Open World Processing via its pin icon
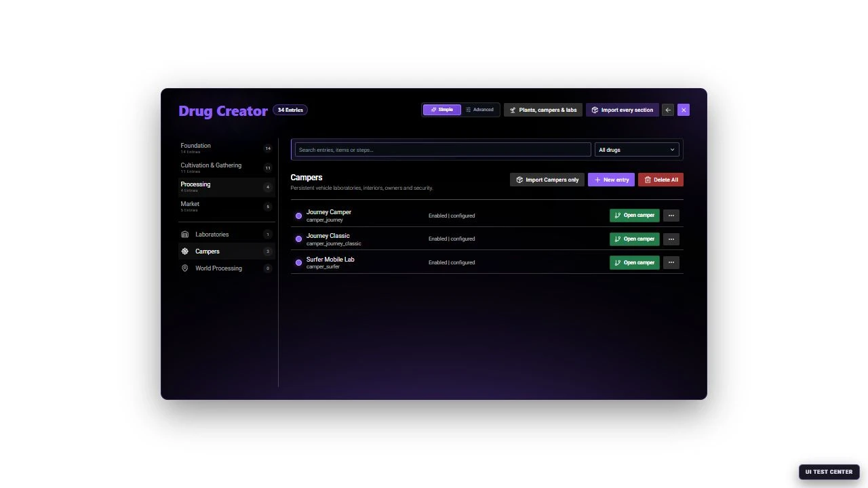 (x=184, y=268)
